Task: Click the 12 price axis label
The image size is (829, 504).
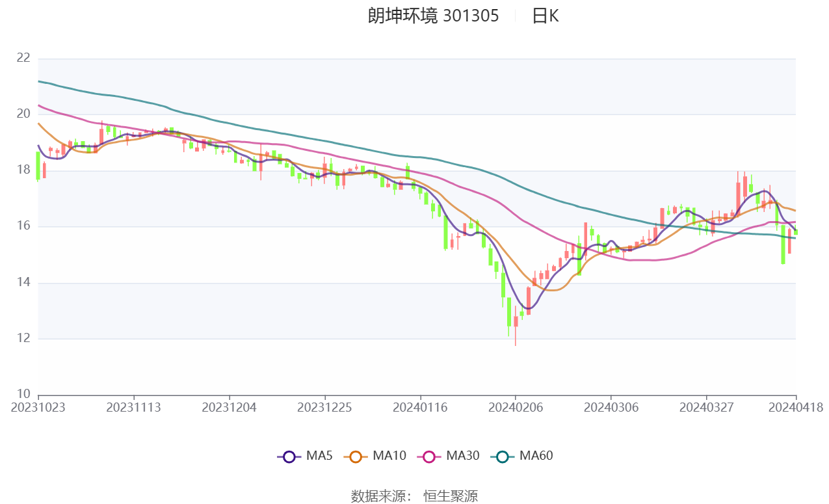Action: [23, 338]
